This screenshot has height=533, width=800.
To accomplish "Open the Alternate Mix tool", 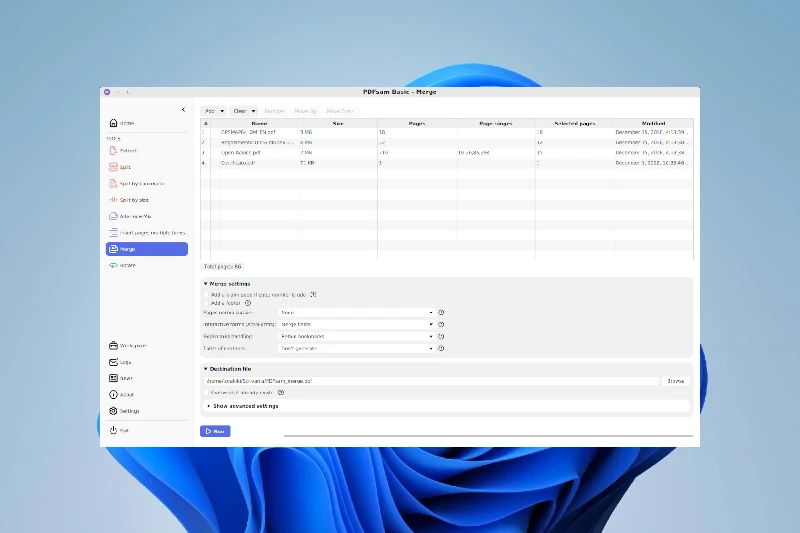I will [146, 216].
